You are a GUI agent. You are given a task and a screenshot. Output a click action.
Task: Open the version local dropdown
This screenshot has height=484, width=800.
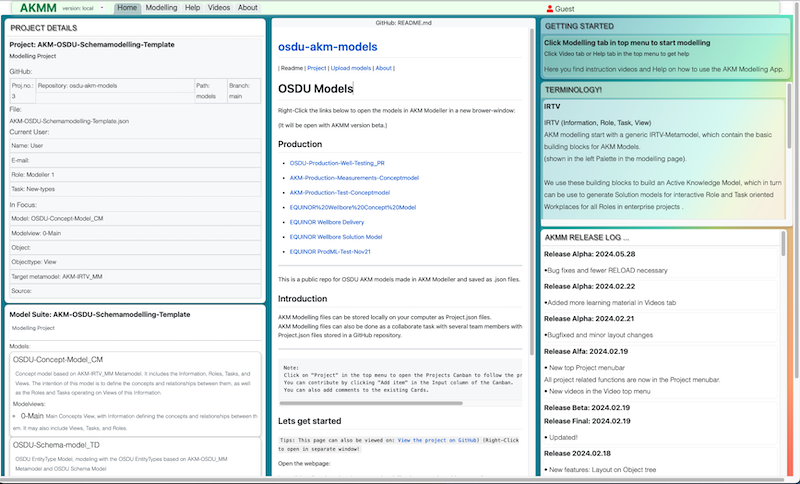pos(83,8)
